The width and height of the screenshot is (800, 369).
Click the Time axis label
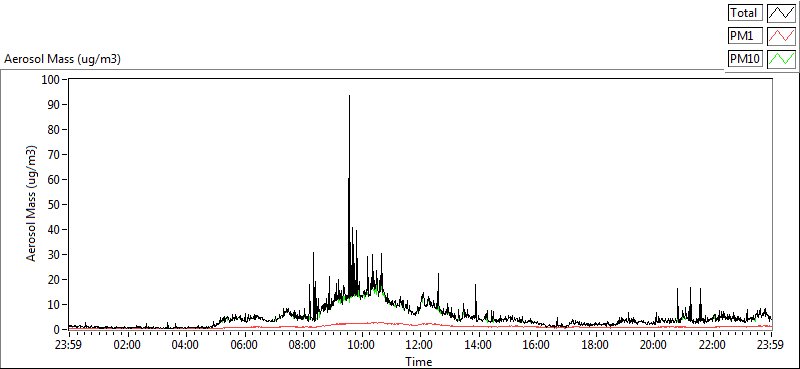(419, 362)
